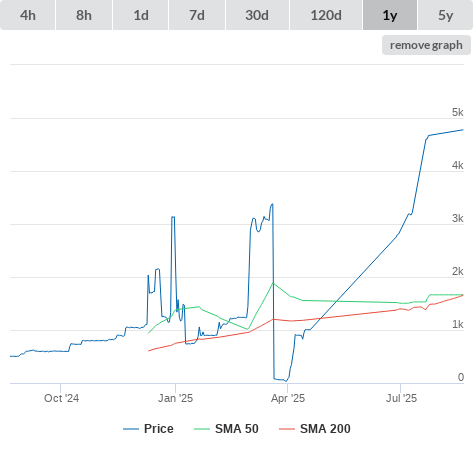The height and width of the screenshot is (455, 474).
Task: Click the green SMA 50 legend marker
Action: click(x=202, y=429)
